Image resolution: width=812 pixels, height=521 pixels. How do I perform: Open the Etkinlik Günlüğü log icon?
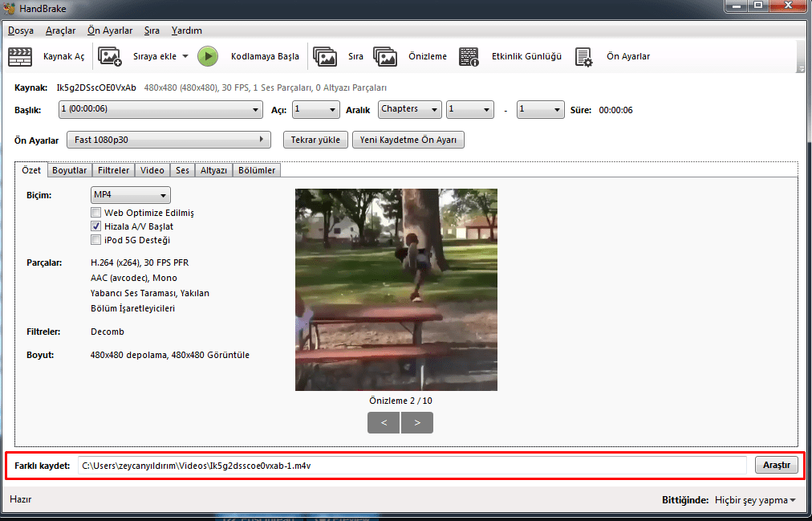pyautogui.click(x=469, y=56)
